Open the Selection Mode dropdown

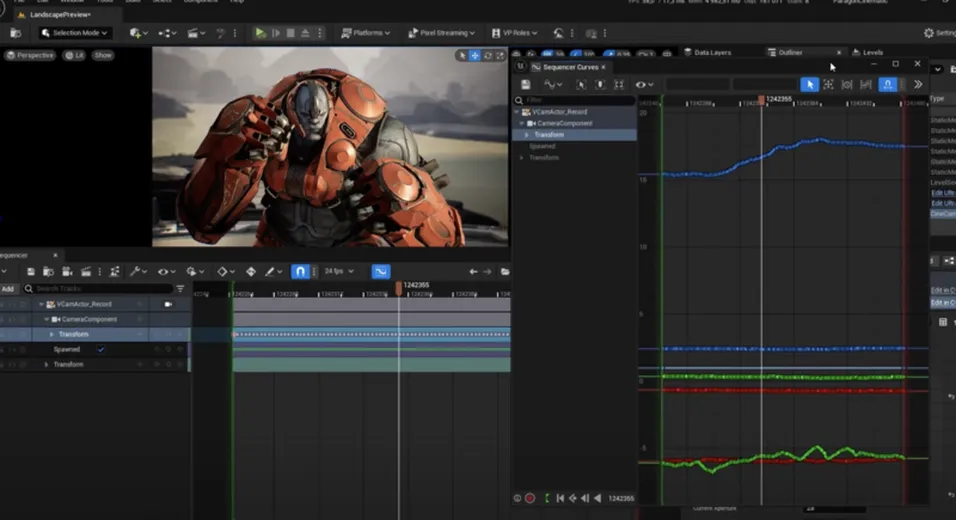click(x=74, y=33)
